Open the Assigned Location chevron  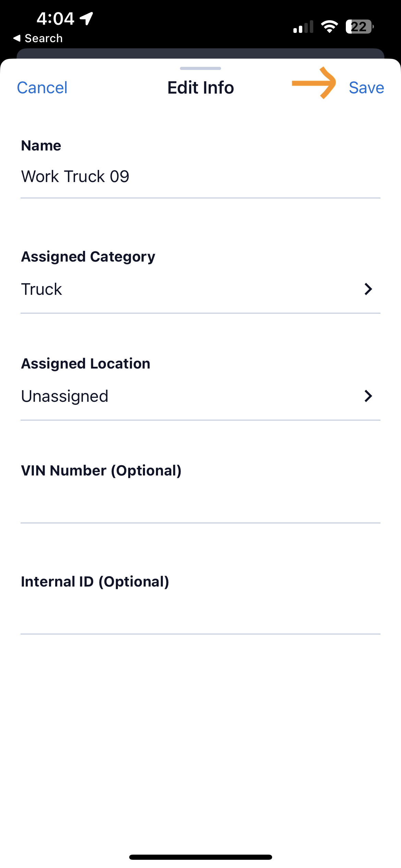[368, 396]
